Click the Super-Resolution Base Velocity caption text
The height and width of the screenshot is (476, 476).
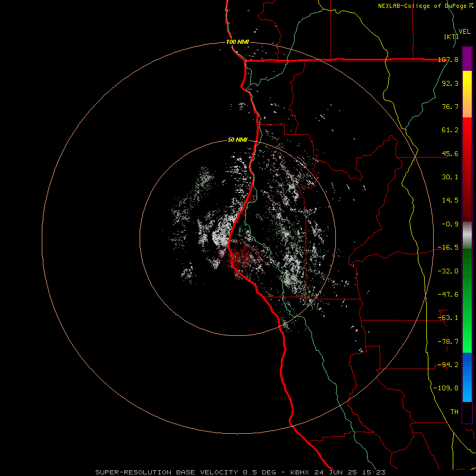point(240,472)
